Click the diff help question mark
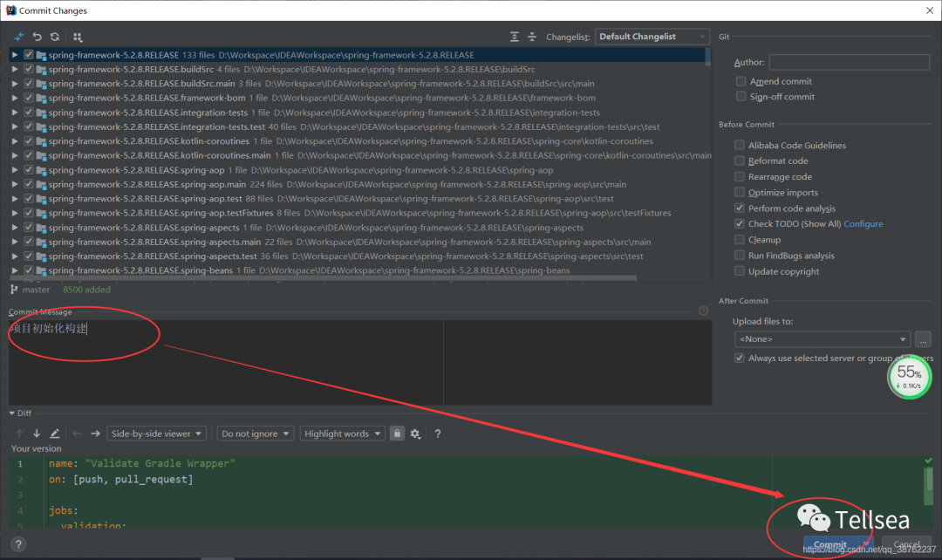This screenshot has width=942, height=560. [437, 434]
